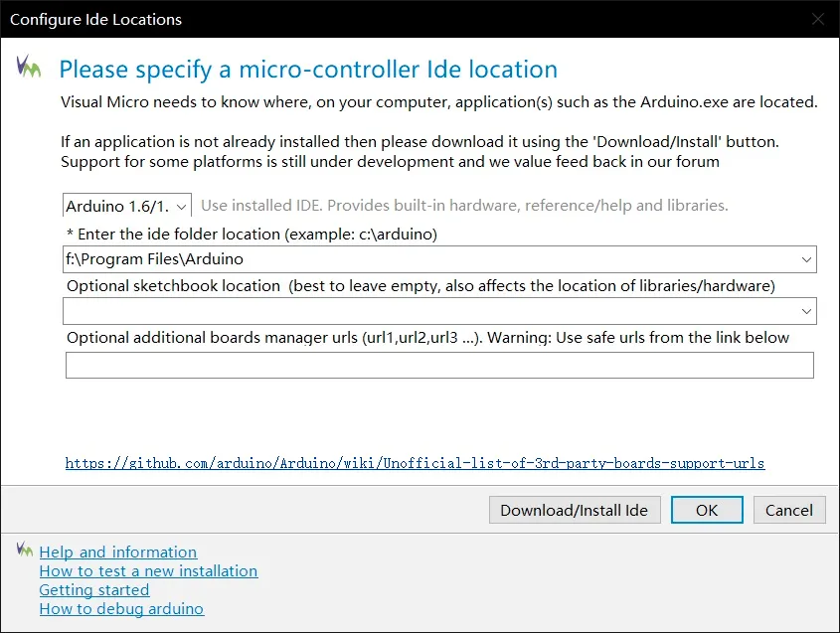Expand the sketchbook location dropdown arrow

(805, 311)
